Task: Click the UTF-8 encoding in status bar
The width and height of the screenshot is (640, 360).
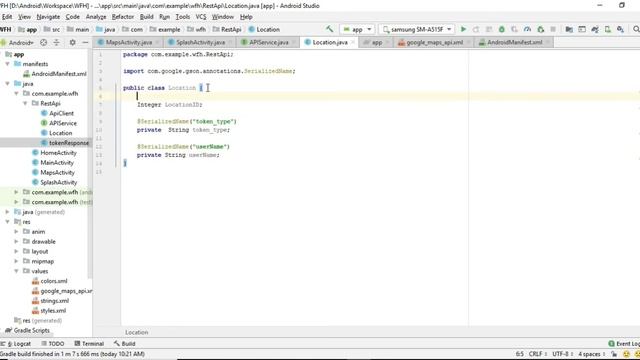Action: (x=562, y=354)
